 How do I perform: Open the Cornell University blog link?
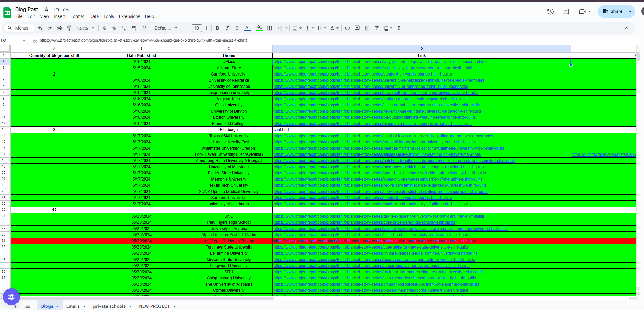pyautogui.click(x=371, y=290)
